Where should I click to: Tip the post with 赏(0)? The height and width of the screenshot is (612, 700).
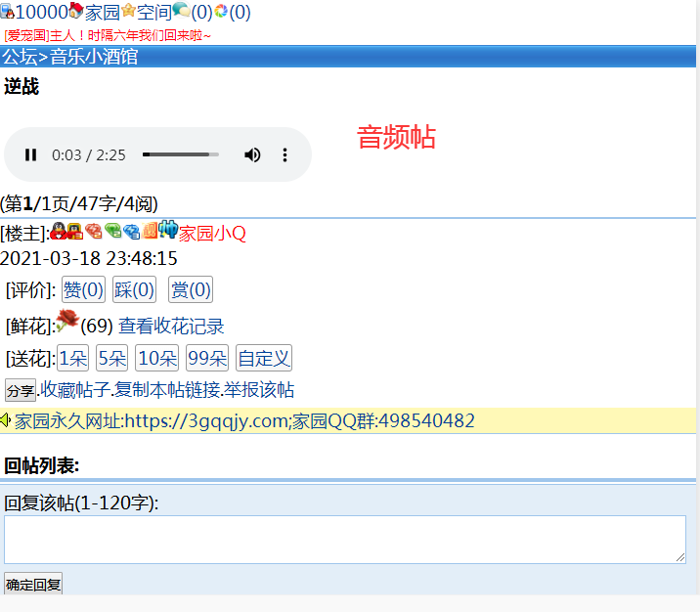(191, 289)
